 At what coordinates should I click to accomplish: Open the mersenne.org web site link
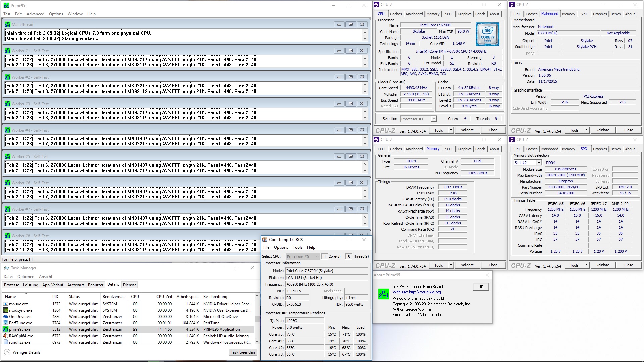tap(425, 292)
